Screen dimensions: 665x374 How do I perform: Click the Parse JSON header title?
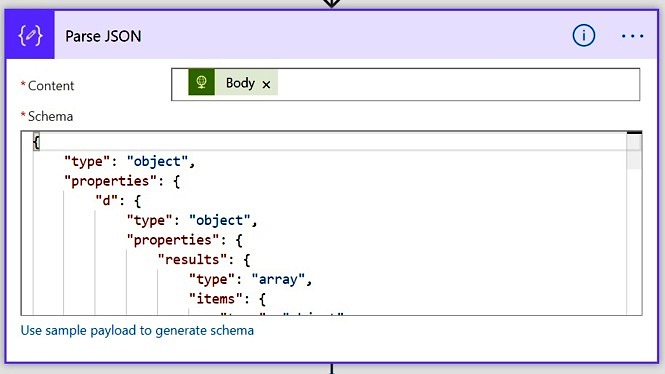[x=103, y=36]
